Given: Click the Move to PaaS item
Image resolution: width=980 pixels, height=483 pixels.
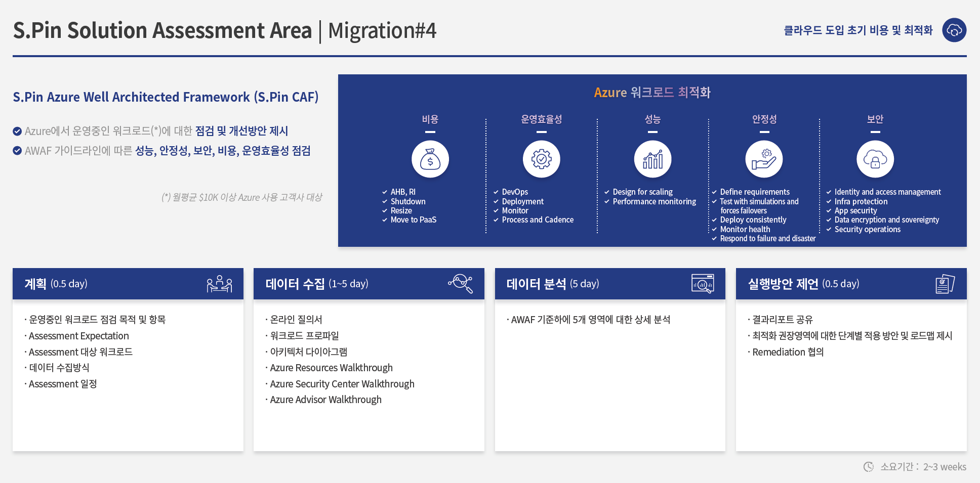Looking at the screenshot, I should pos(414,220).
